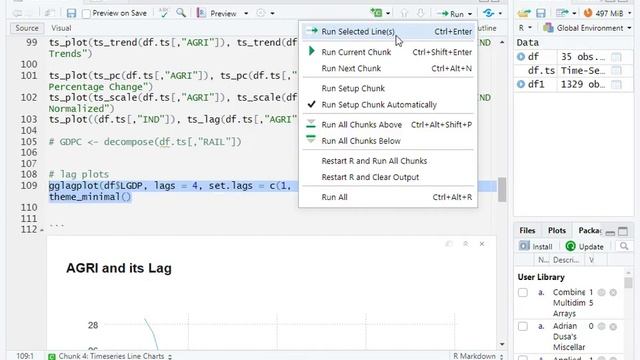Screen dimensions: 640x360
Task: Open the Publish dropdown arrow
Action: pyautogui.click(x=500, y=13)
